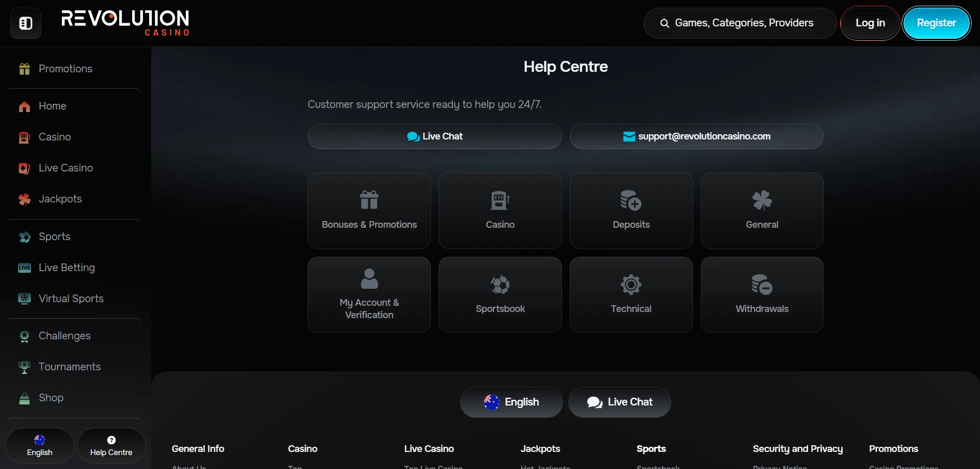Click the Log in button
This screenshot has width=980, height=469.
click(870, 23)
